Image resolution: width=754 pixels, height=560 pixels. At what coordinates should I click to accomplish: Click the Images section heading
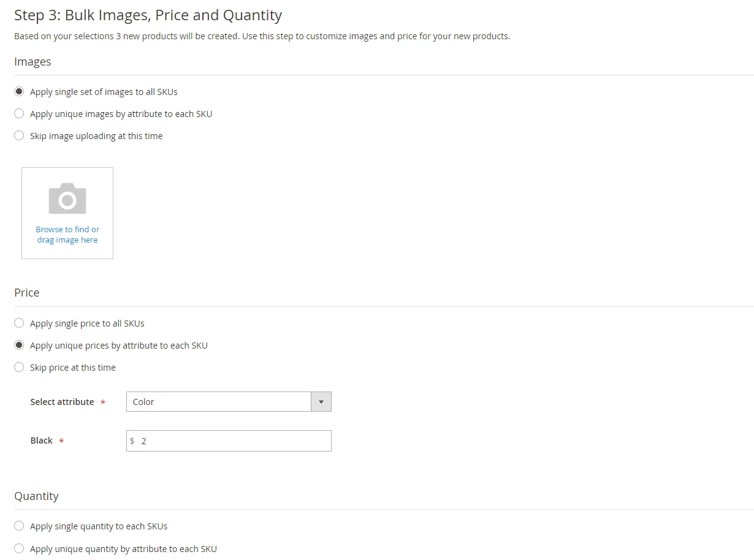(32, 61)
